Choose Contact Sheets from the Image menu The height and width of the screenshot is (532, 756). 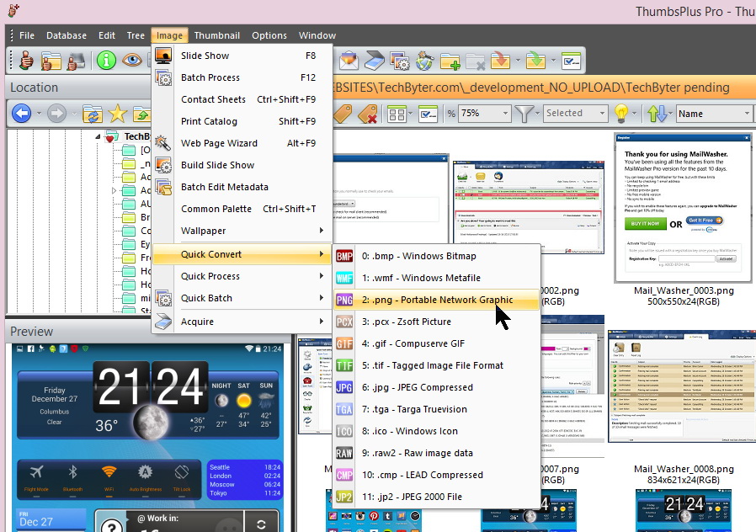[x=242, y=99]
